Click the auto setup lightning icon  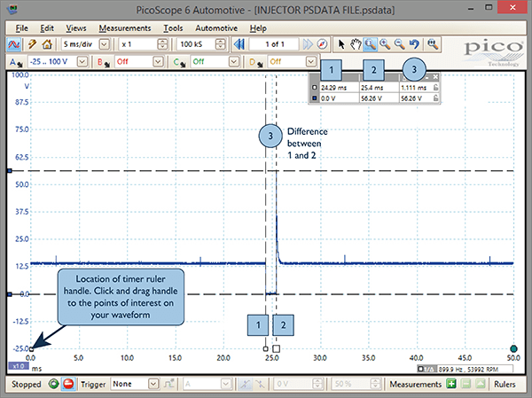[x=33, y=44]
